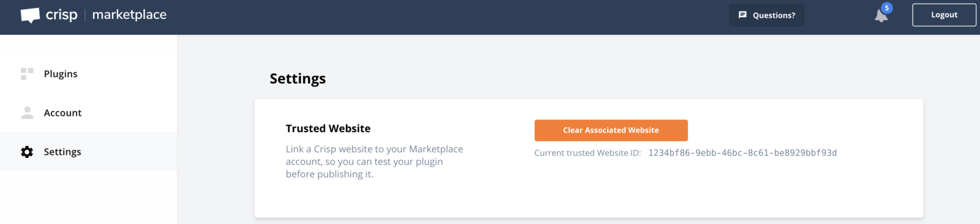980x224 pixels.
Task: Click the Trusted Website section title
Action: 328,129
